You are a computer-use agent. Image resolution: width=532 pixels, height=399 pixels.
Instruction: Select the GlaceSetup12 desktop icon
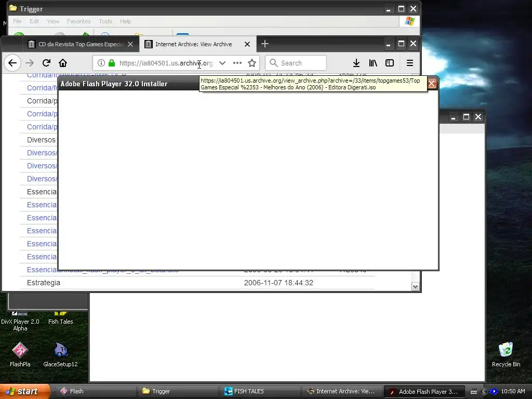coord(60,355)
